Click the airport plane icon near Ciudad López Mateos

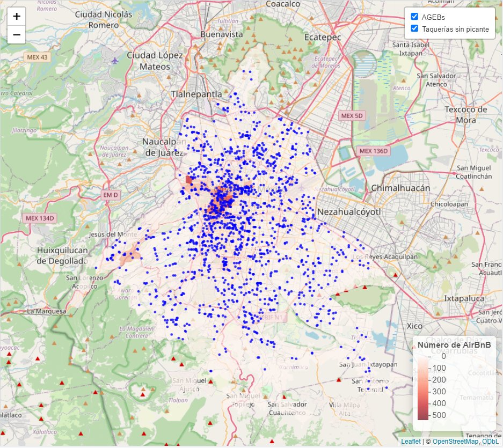(x=115, y=61)
